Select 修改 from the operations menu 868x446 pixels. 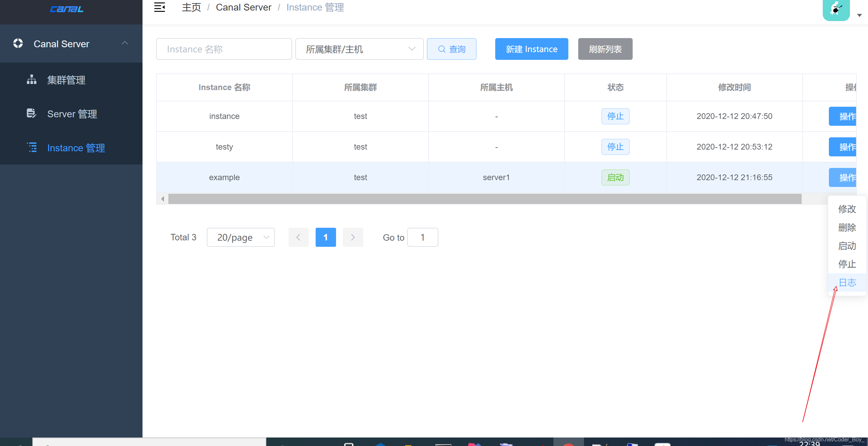click(847, 209)
